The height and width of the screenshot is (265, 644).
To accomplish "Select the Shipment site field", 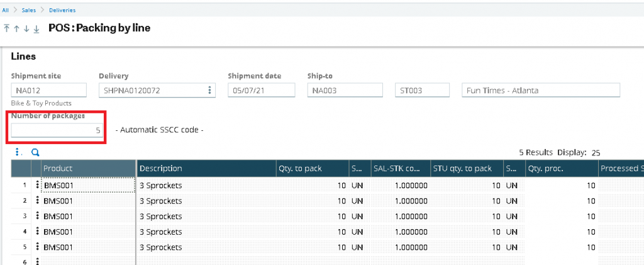I will pyautogui.click(x=48, y=91).
